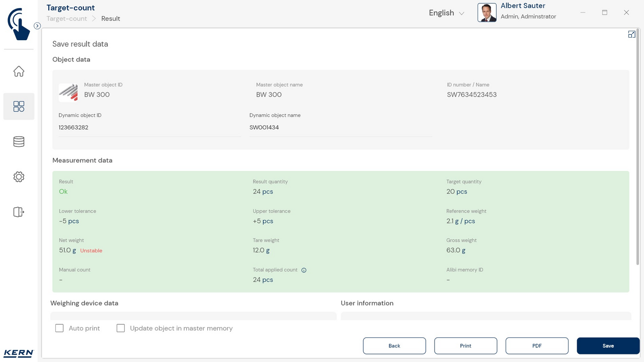Viewport: 644px width, 362px height.
Task: Click the logout icon in sidebar
Action: coord(19,212)
